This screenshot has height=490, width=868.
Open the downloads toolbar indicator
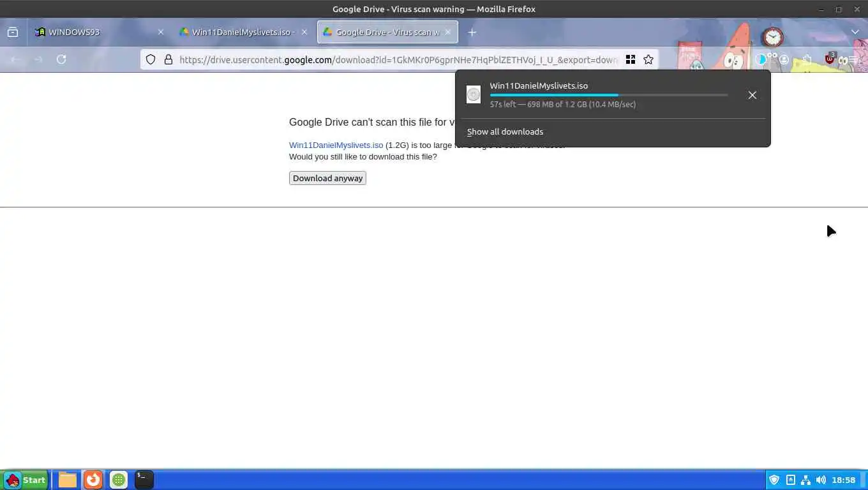point(761,59)
